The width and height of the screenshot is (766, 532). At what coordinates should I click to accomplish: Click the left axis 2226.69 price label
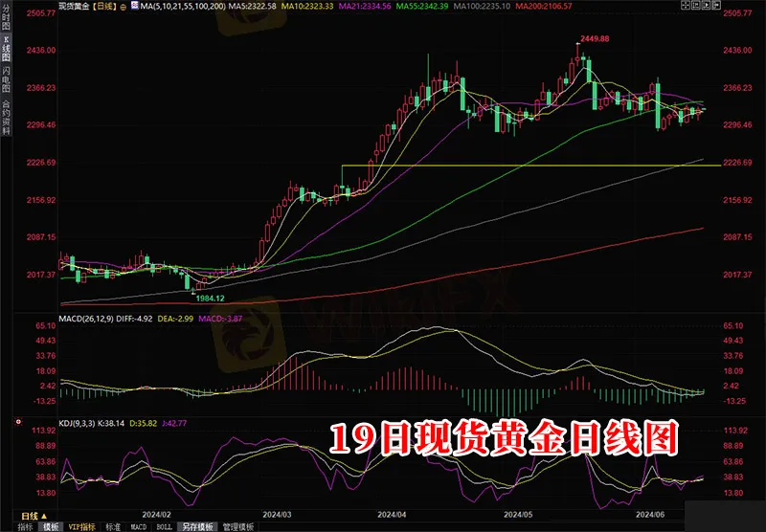[x=41, y=163]
